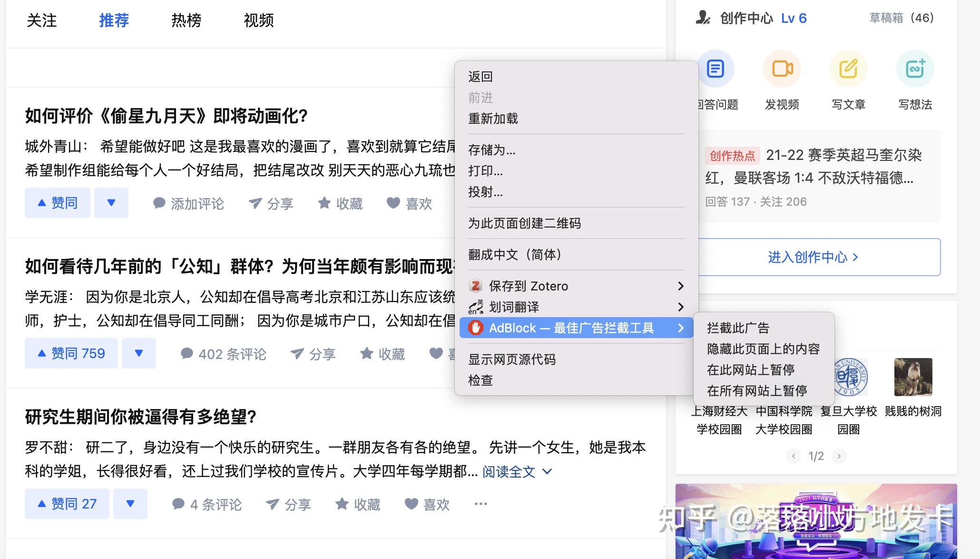Open the 草稿箱 (46) link
Image resolution: width=980 pixels, height=559 pixels.
(x=901, y=18)
